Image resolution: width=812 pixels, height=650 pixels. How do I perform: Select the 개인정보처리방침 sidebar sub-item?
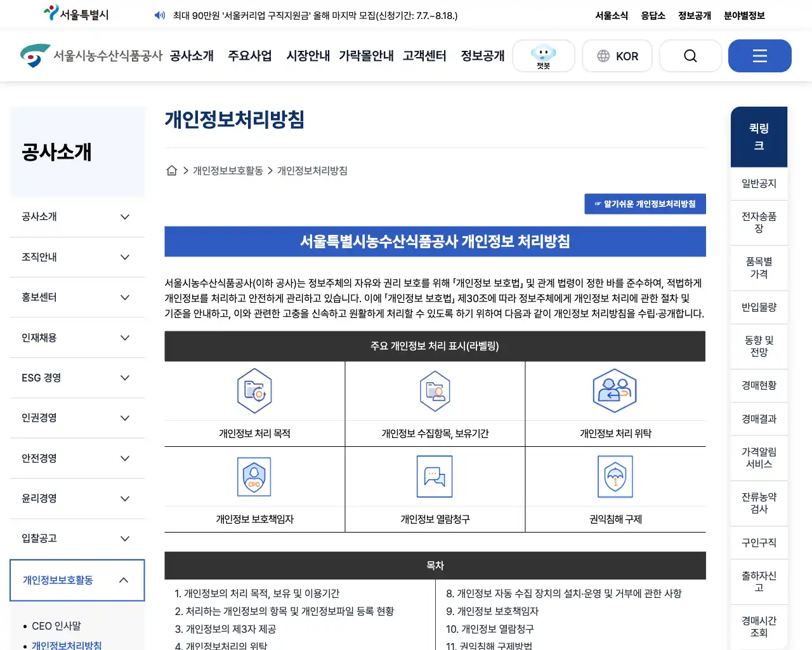tap(67, 645)
